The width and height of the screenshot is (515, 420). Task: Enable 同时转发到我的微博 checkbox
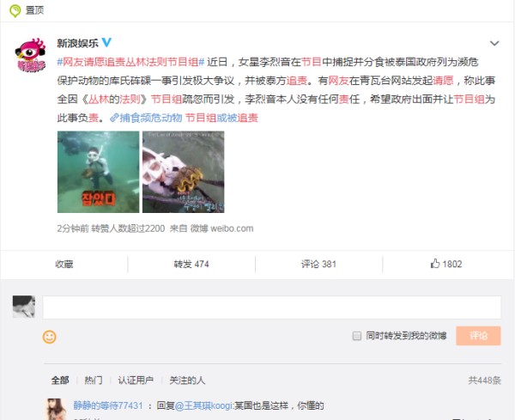coord(357,336)
